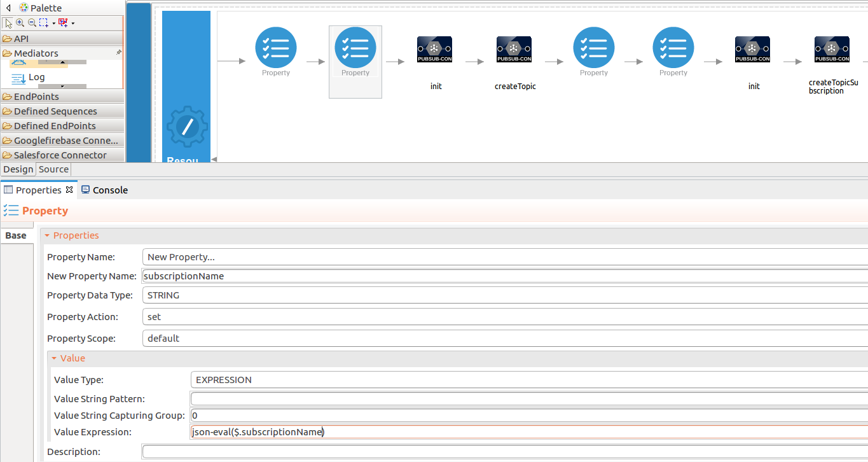Activate the Marquee selection tool
Viewport: 868px width, 462px height.
coord(43,23)
